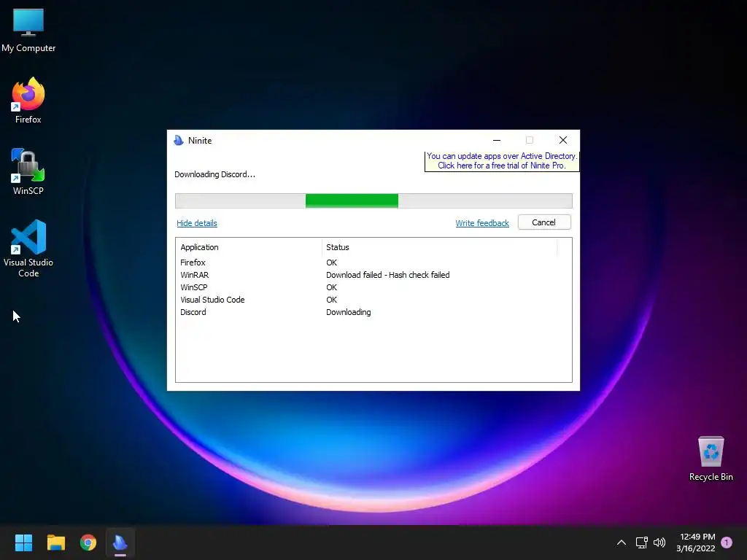The image size is (747, 560).
Task: Select the WinSCP row in the list
Action: [373, 287]
